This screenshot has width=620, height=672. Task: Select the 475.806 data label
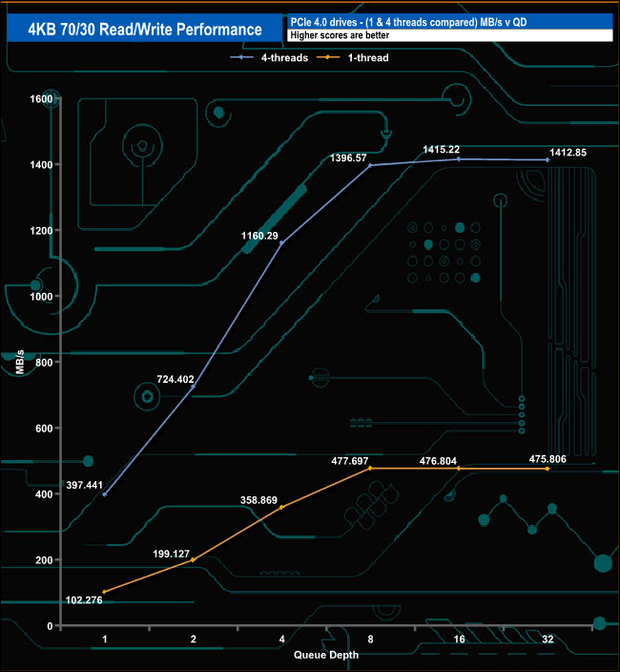[x=548, y=459]
